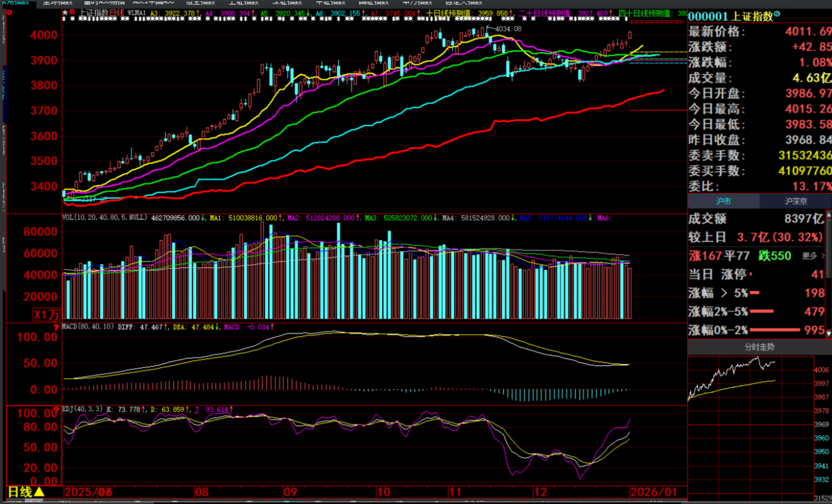The image size is (832, 504).
Task: Open MACD(80,40,10) indicator parameters
Action: pos(88,326)
